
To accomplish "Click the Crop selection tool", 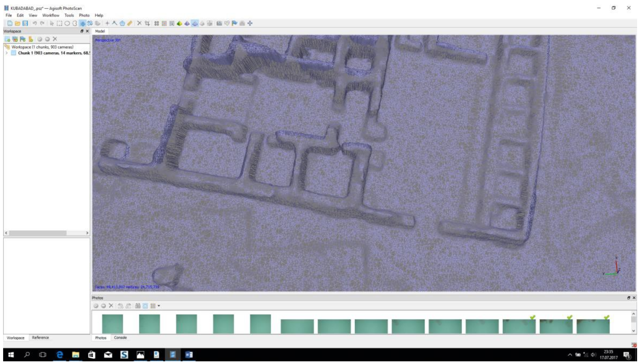I will (x=147, y=23).
